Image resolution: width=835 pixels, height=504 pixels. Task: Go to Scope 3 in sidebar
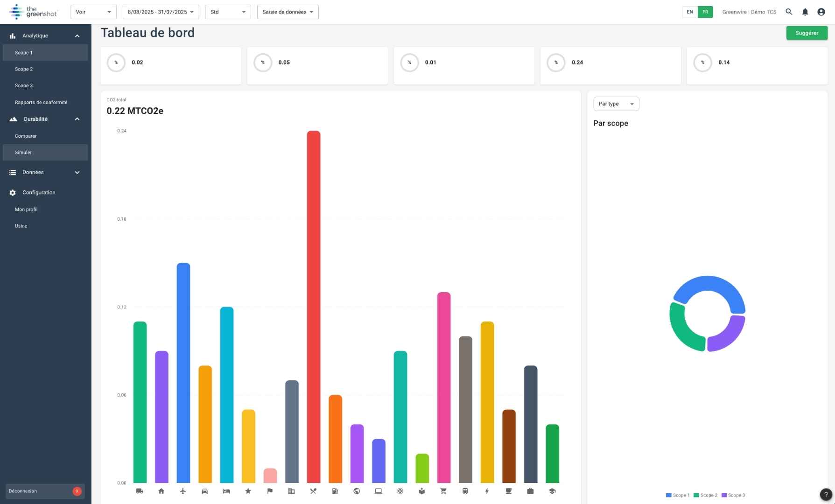[24, 86]
